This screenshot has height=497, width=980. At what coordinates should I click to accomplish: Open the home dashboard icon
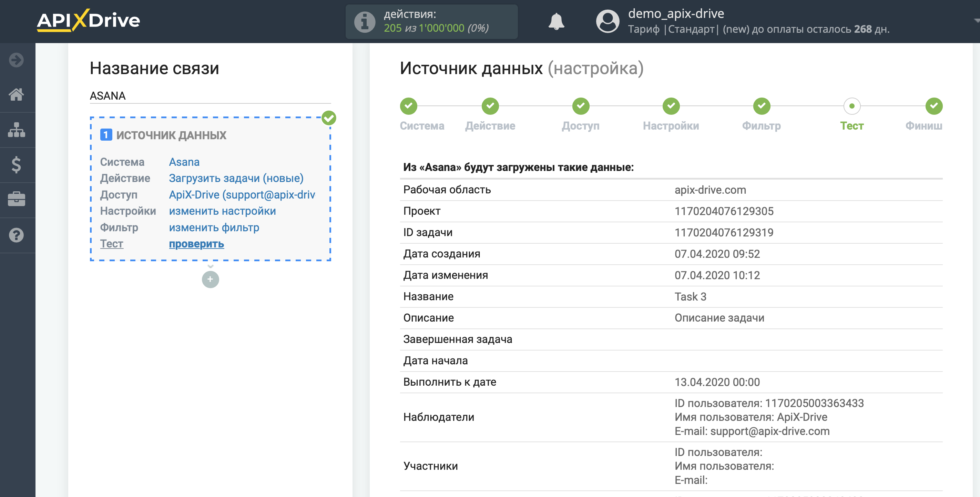tap(16, 94)
